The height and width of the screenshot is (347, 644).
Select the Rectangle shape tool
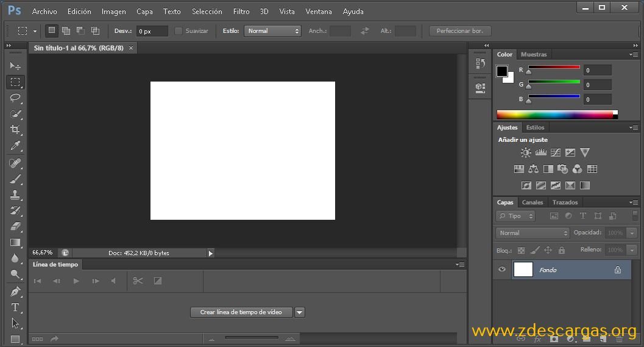(x=15, y=339)
